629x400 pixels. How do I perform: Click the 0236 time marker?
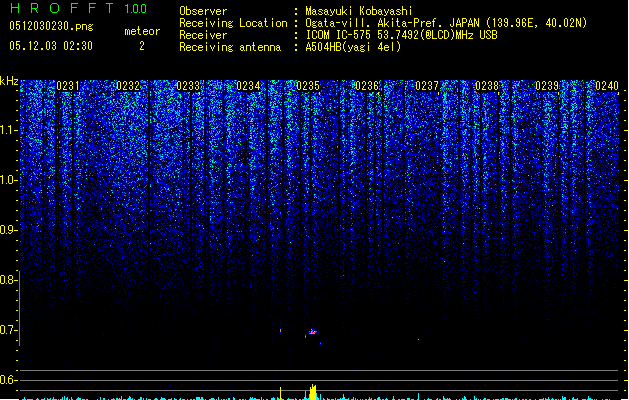click(x=367, y=86)
